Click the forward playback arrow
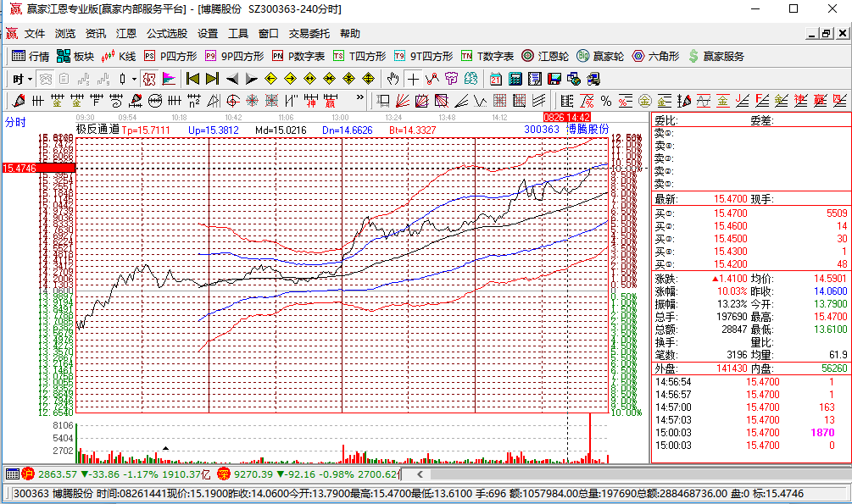Image resolution: width=852 pixels, height=504 pixels. (x=252, y=79)
